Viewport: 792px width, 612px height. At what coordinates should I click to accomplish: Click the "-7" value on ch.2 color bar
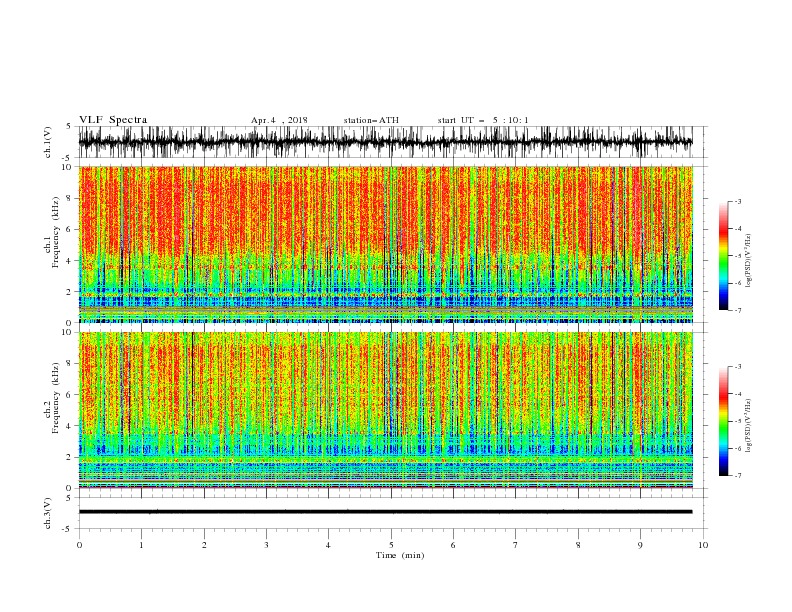coord(738,476)
